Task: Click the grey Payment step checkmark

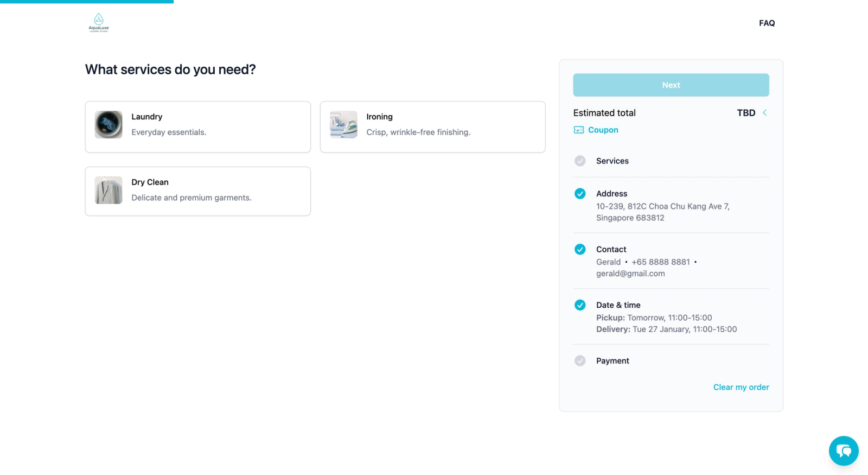Action: click(580, 360)
